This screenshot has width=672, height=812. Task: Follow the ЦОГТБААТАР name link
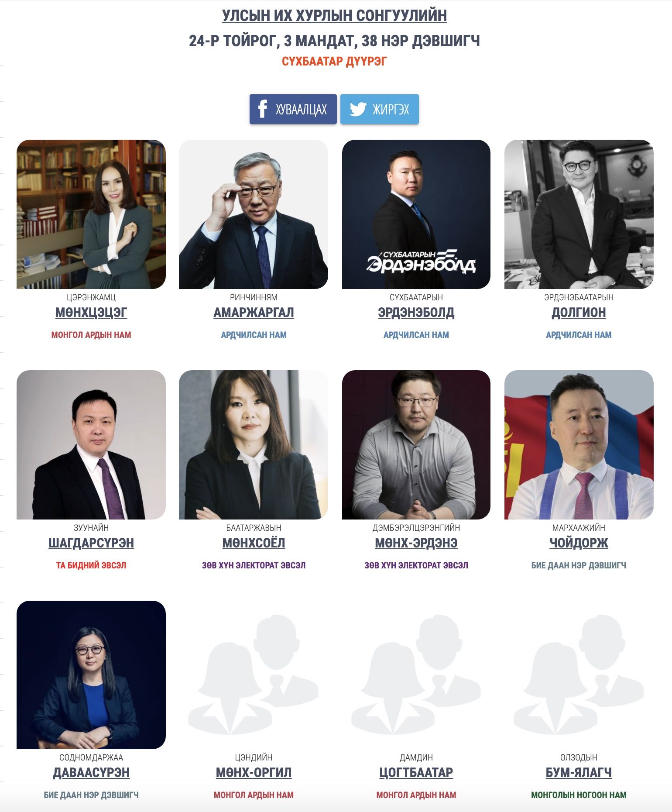(416, 773)
